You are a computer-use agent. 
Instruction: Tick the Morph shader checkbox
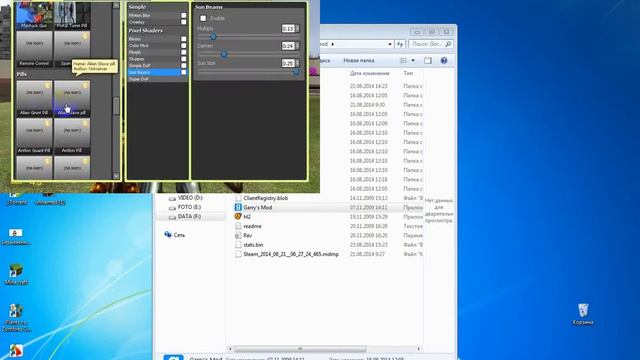tap(184, 52)
